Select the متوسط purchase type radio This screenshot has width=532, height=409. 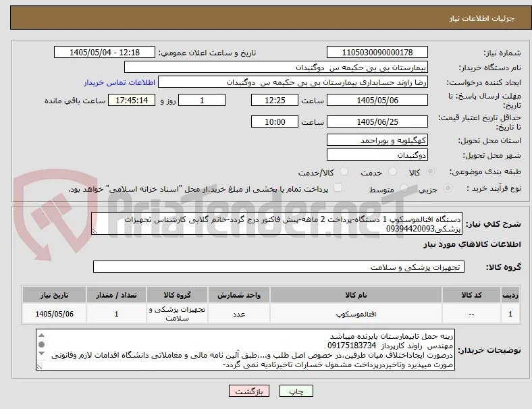(x=404, y=188)
